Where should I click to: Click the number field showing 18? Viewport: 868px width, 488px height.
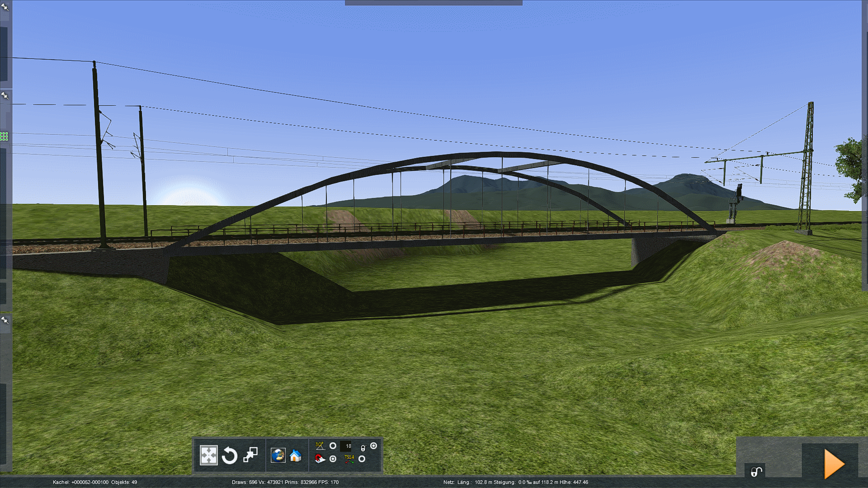pyautogui.click(x=346, y=446)
